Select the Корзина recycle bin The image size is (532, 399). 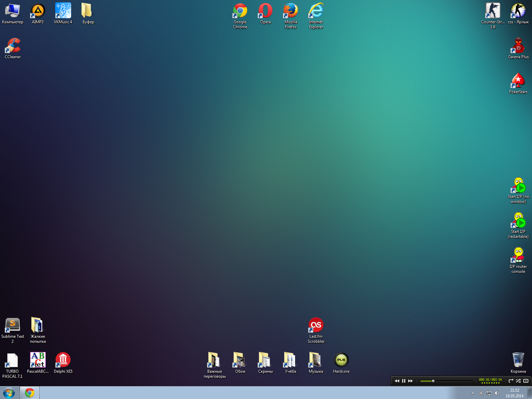pyautogui.click(x=518, y=363)
